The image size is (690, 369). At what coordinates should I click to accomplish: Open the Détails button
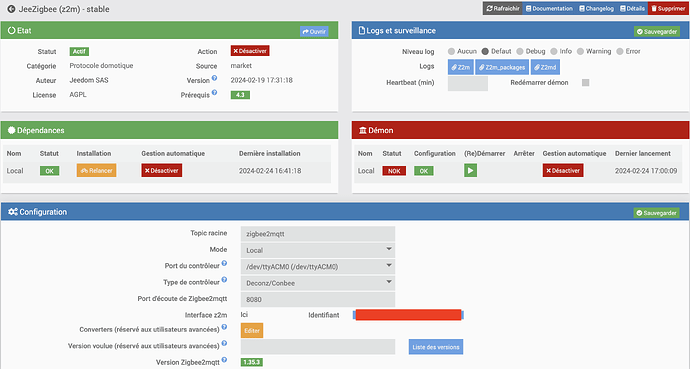632,8
